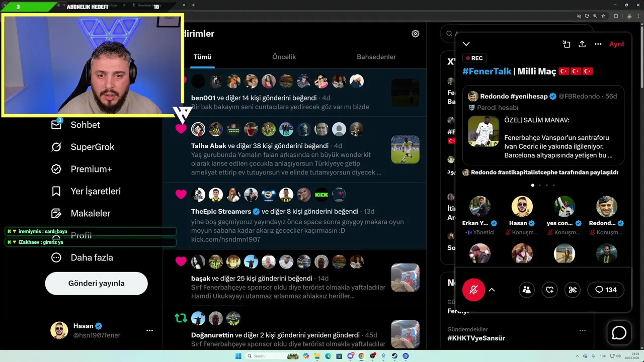Open Windows Start button
Screen dimensions: 644x362
tap(238, 356)
